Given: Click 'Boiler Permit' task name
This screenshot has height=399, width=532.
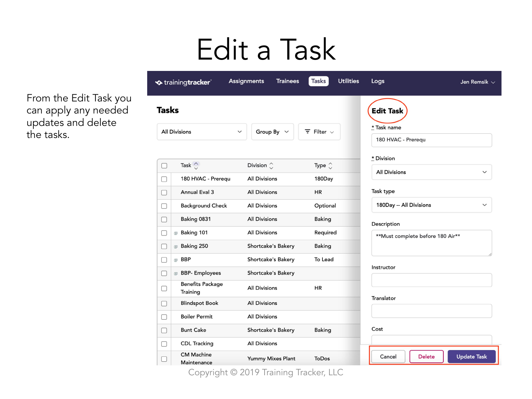Looking at the screenshot, I should (x=196, y=317).
